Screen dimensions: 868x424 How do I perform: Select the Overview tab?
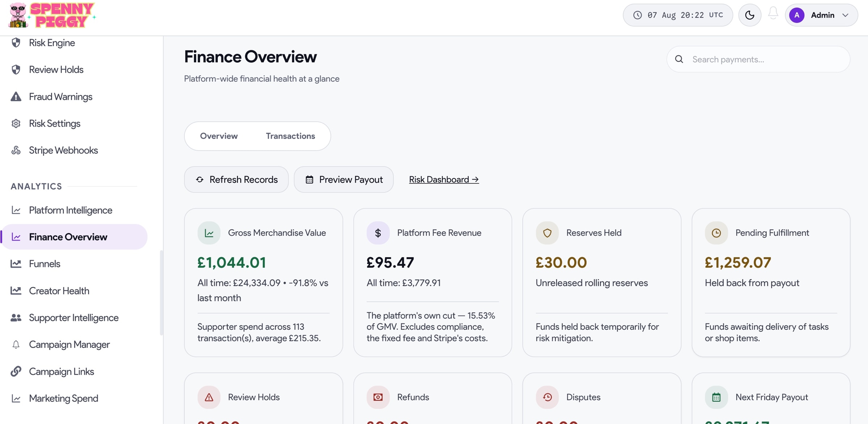click(x=219, y=136)
